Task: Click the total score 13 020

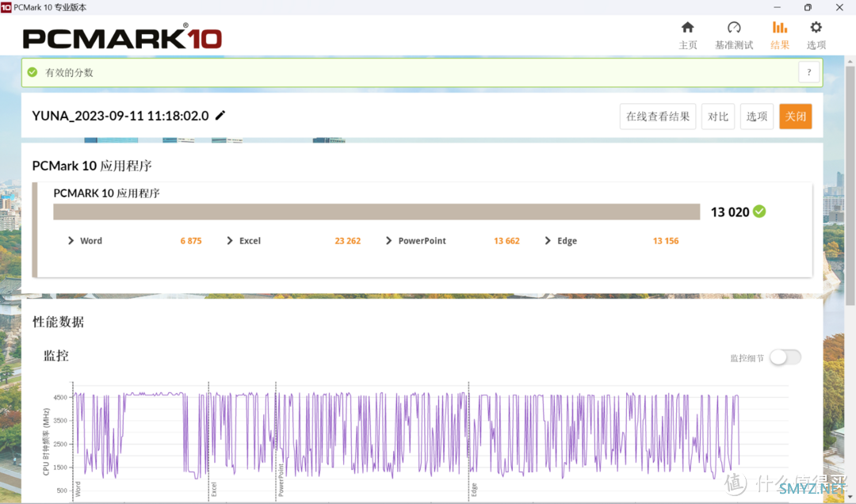Action: (x=730, y=212)
